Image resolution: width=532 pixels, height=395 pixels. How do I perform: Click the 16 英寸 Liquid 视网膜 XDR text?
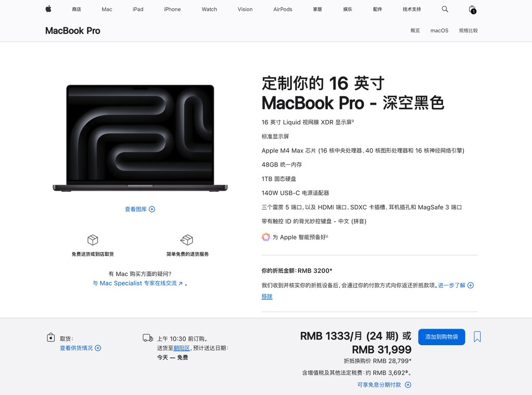pyautogui.click(x=308, y=122)
